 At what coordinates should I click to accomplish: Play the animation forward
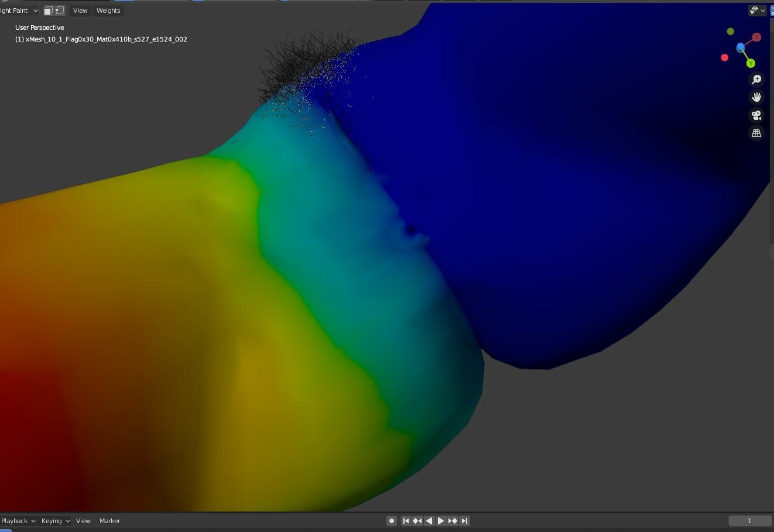click(x=441, y=521)
